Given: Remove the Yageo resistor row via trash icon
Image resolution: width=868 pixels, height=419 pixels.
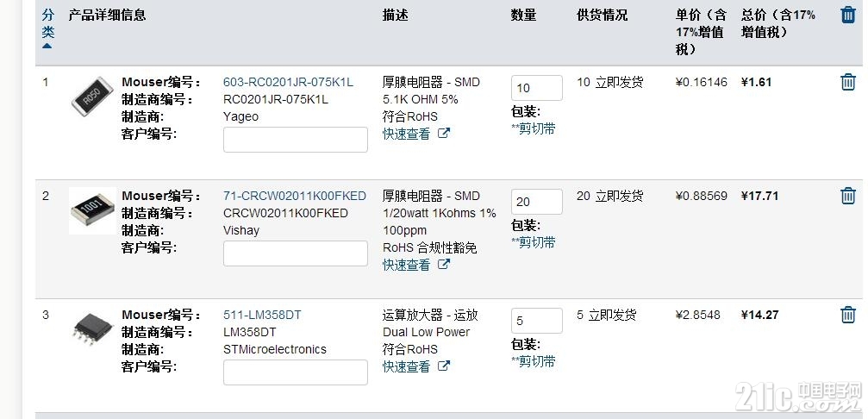Looking at the screenshot, I should (x=848, y=83).
